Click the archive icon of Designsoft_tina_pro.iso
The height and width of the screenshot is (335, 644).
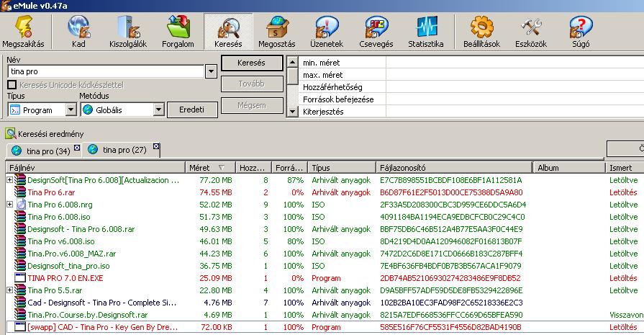pos(20,266)
